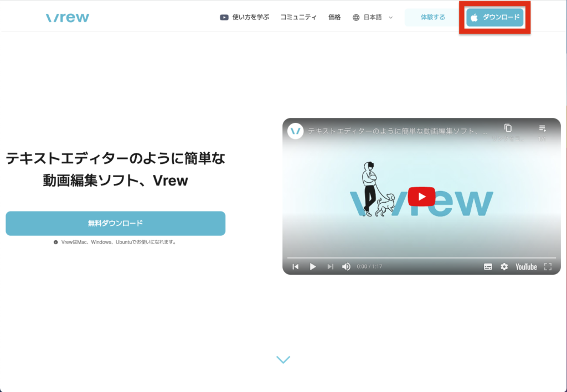Click the large 無料ダウンロード button
The image size is (567, 392).
click(115, 223)
